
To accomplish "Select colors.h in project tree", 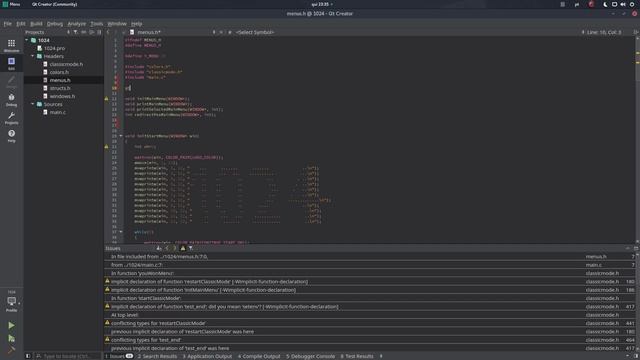I will [59, 72].
